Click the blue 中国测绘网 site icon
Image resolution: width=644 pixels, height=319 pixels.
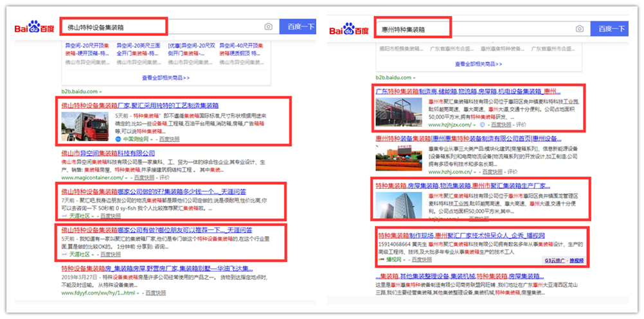tap(118, 139)
